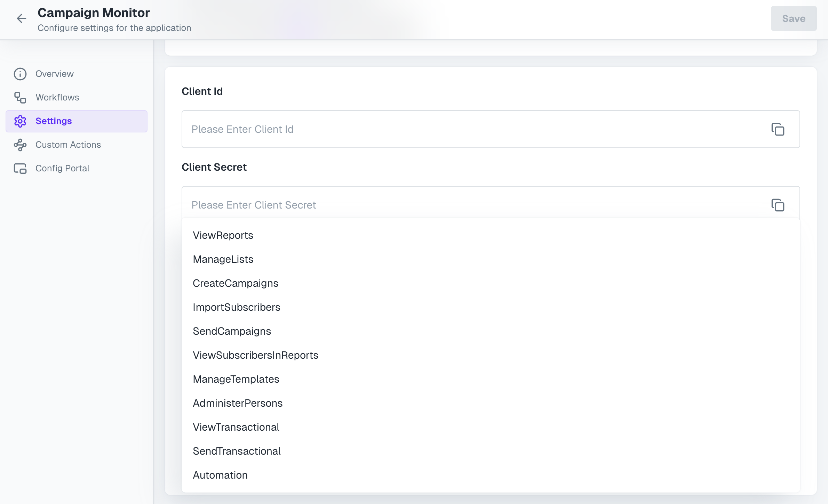
Task: Open the Workflows section
Action: 57,97
